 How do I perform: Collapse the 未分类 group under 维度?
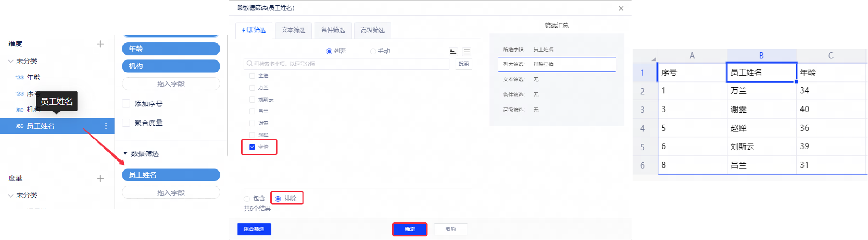pos(11,61)
